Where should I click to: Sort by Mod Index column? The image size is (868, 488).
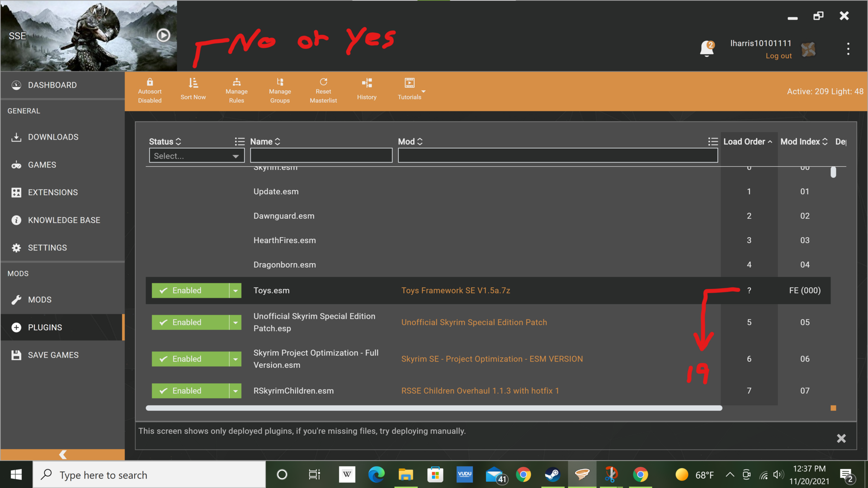point(804,141)
